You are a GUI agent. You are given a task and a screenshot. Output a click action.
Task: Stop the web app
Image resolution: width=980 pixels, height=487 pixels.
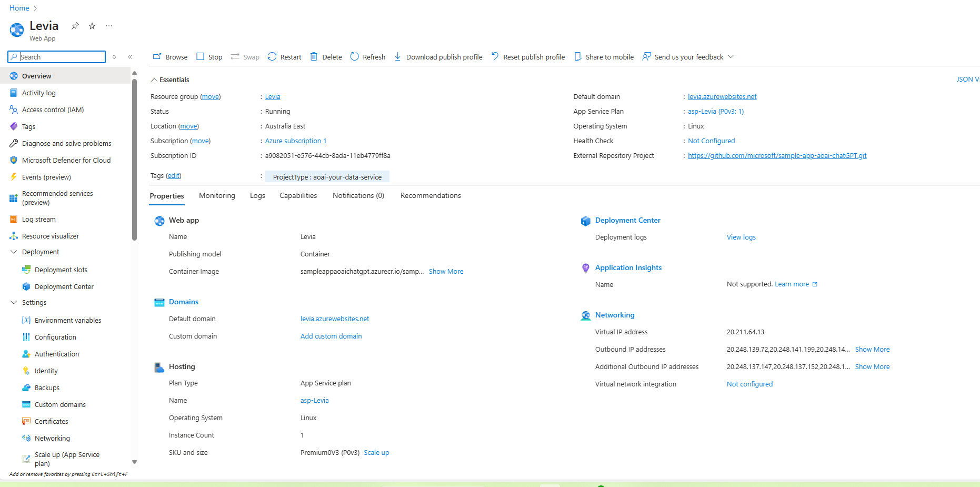(209, 57)
